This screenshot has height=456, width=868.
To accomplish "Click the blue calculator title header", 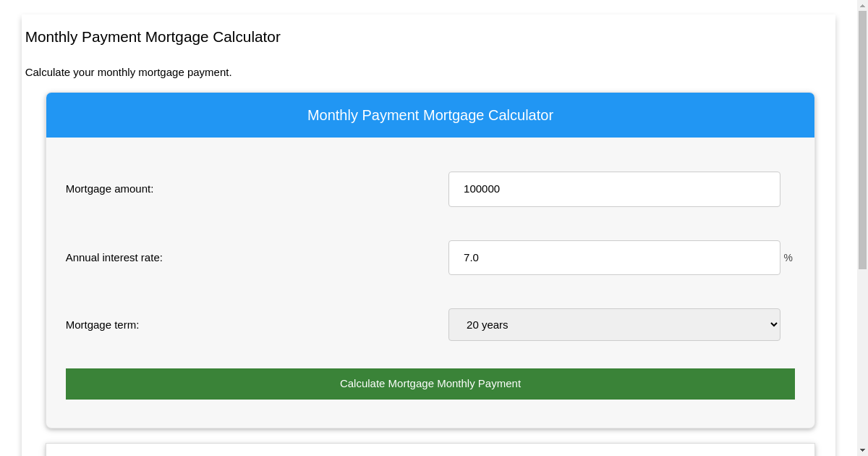I will coord(430,114).
